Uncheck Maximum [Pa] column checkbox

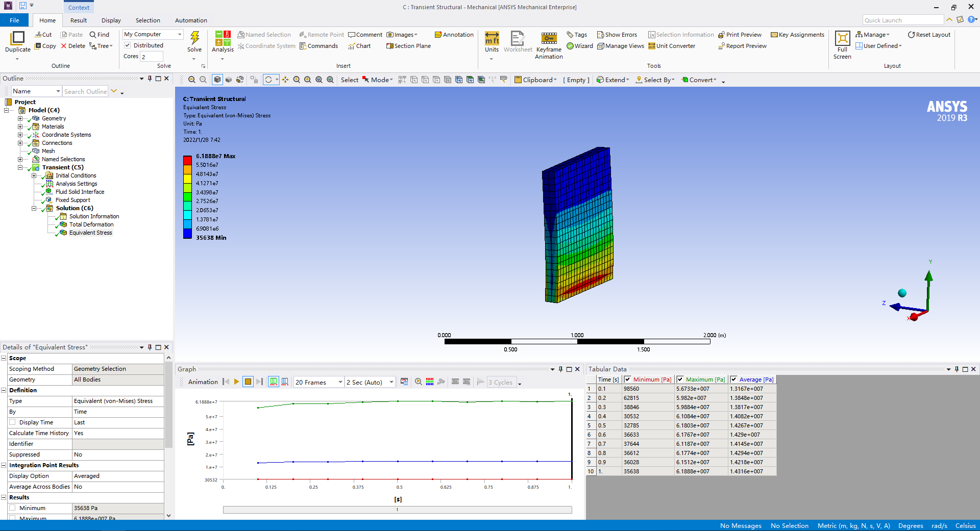(680, 380)
